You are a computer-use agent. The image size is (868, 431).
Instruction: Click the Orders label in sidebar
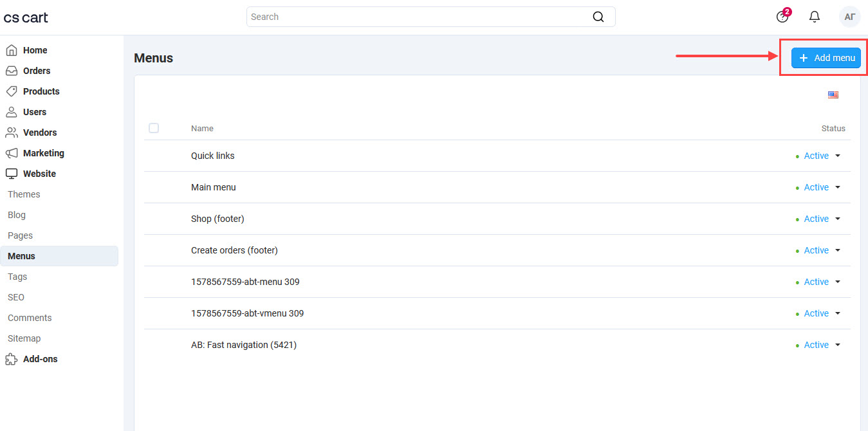coord(37,71)
